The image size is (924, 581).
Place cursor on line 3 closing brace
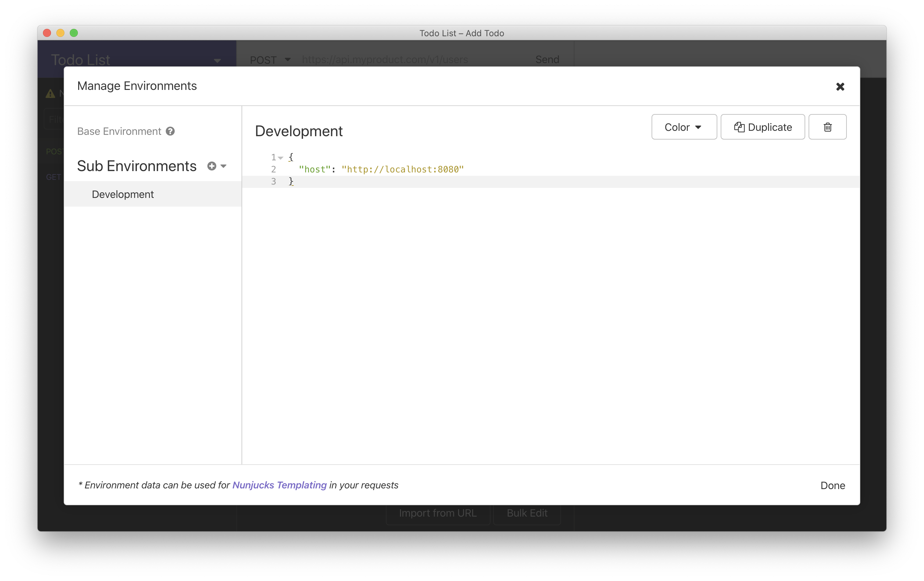coord(291,181)
